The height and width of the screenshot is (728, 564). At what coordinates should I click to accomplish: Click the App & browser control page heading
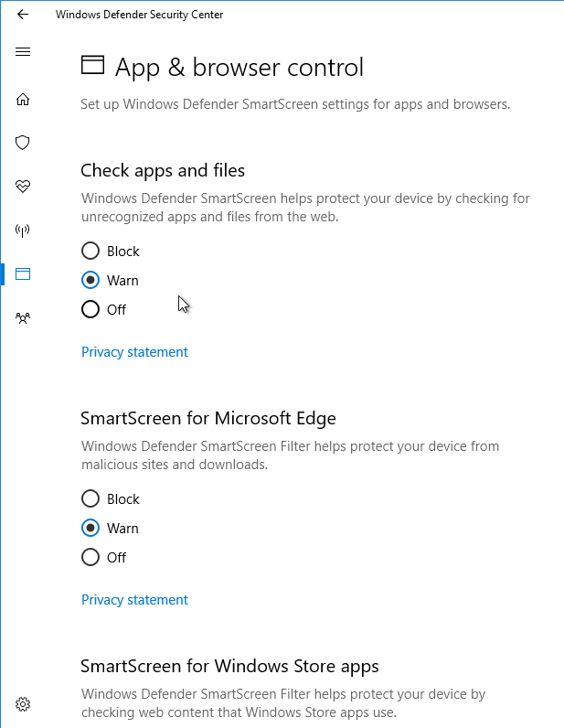point(239,68)
